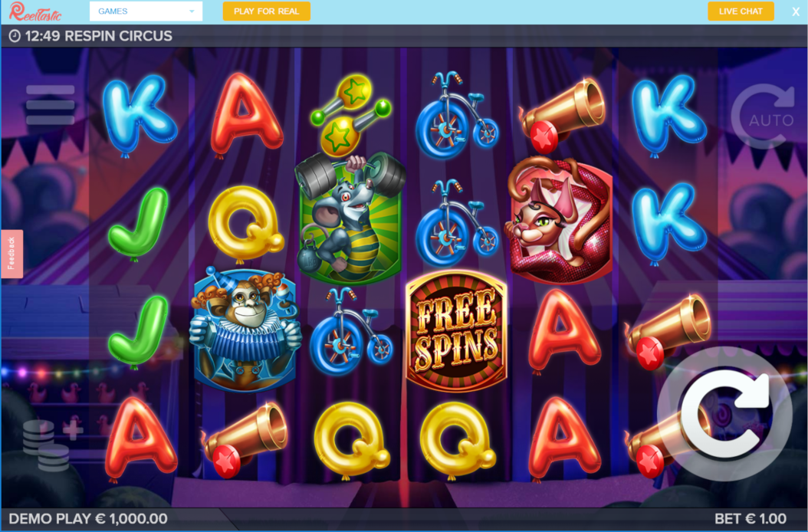Open LIVE CHAT
808x532 pixels.
[741, 11]
